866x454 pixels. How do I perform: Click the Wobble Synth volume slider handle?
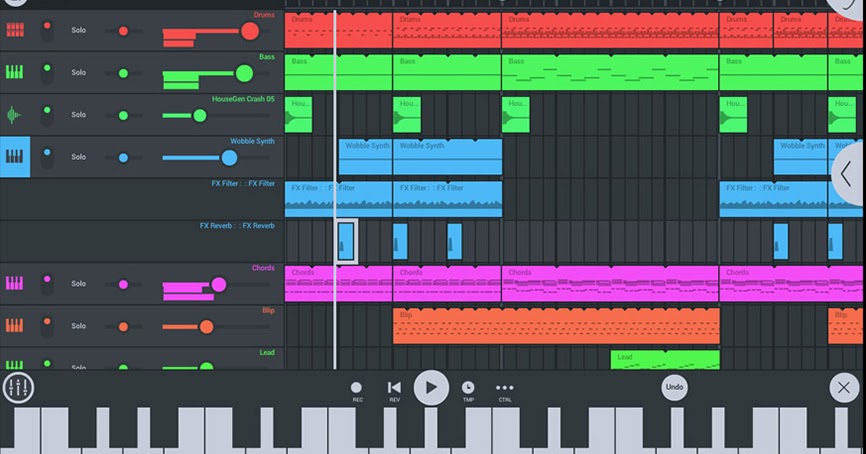pos(229,158)
